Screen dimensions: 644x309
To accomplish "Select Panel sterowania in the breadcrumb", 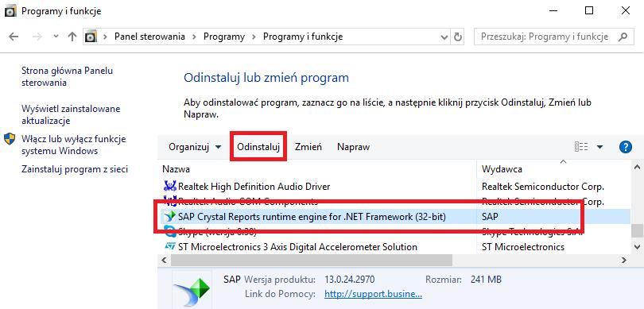I will pos(149,37).
